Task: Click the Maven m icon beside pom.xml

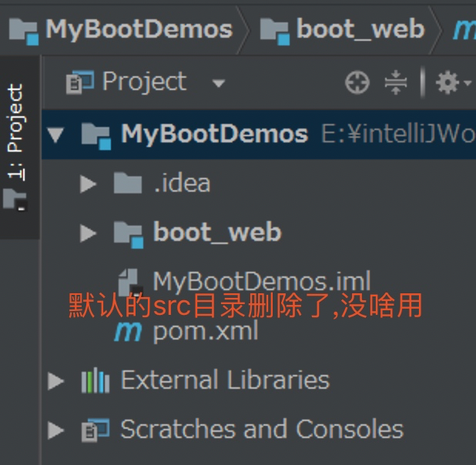Action: [x=128, y=332]
